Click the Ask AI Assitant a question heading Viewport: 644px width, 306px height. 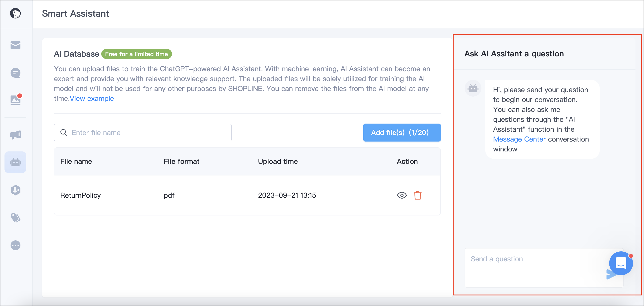tap(514, 54)
